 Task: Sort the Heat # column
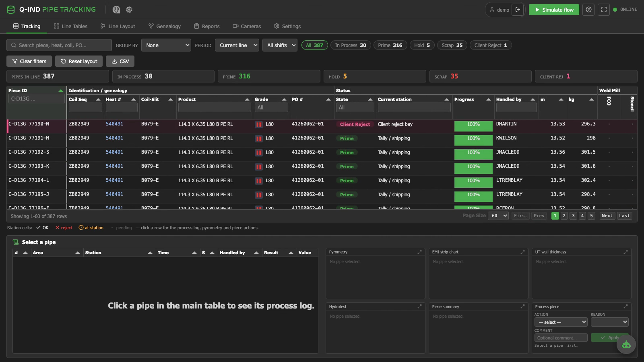point(133,99)
